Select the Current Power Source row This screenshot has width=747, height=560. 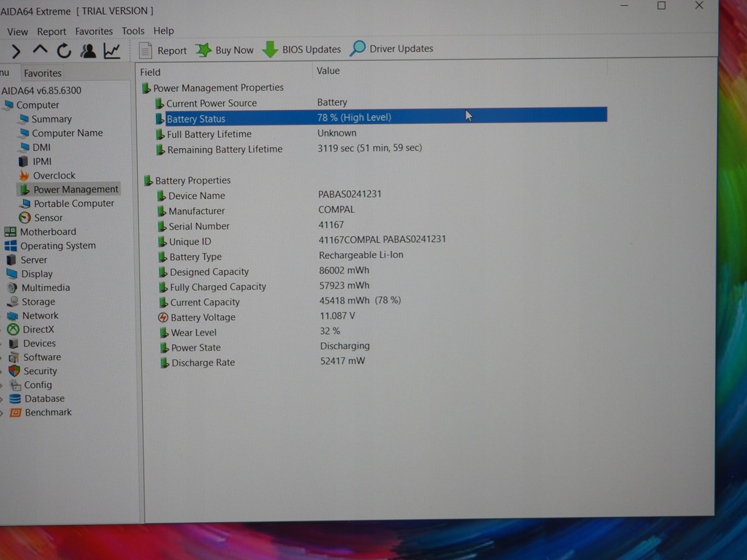click(x=381, y=102)
